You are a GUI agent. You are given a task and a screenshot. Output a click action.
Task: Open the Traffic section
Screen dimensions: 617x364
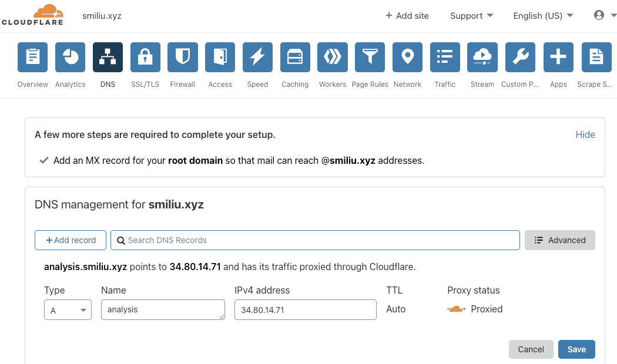445,58
